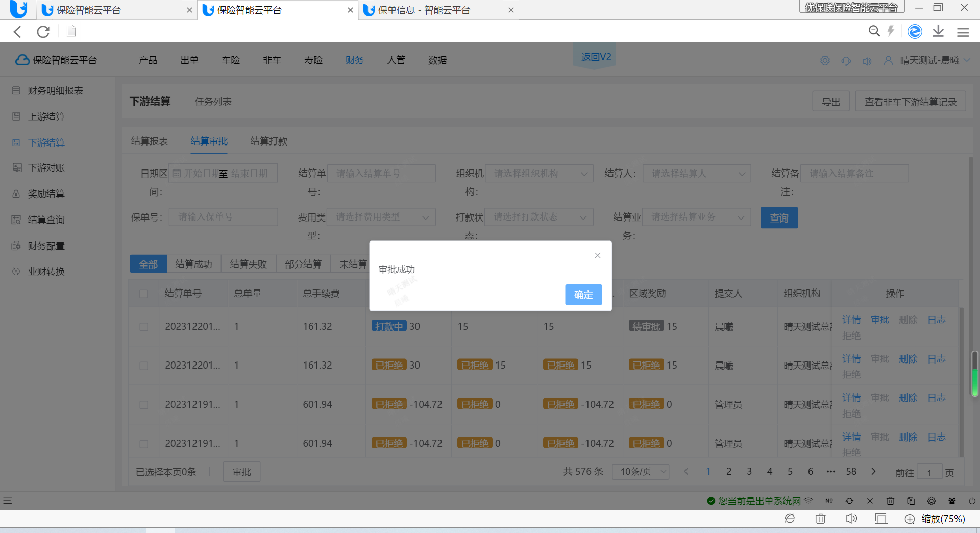Check the last 202312191... row checkbox
Image resolution: width=980 pixels, height=533 pixels.
143,444
